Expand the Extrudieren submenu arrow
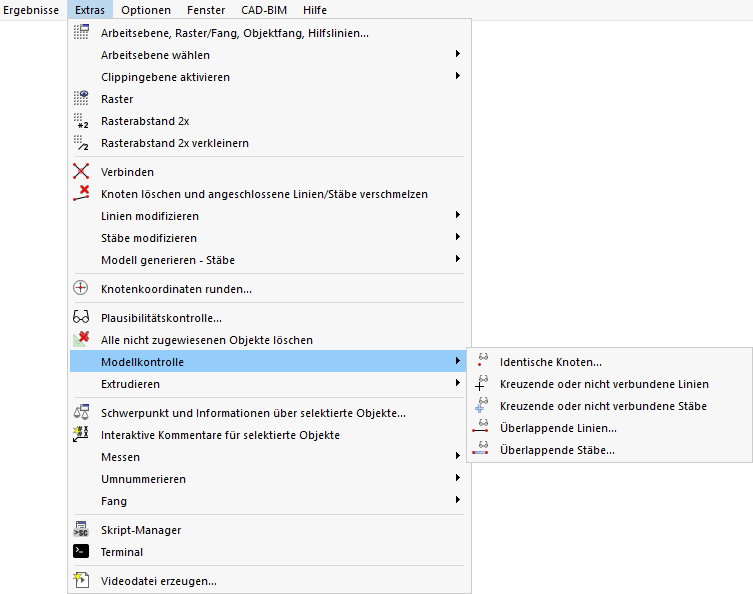Viewport: 753px width, 594px height. pos(458,383)
